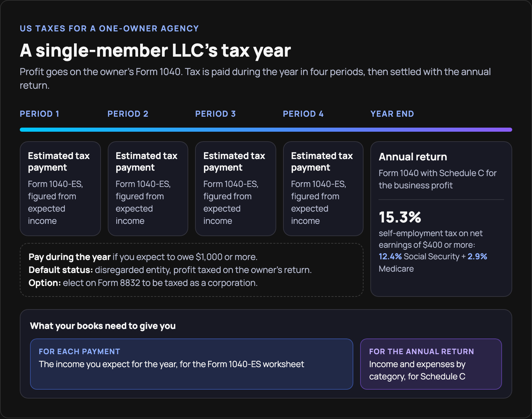Select the "A single-member LLC's tax year" title
The height and width of the screenshot is (419, 532).
[155, 50]
